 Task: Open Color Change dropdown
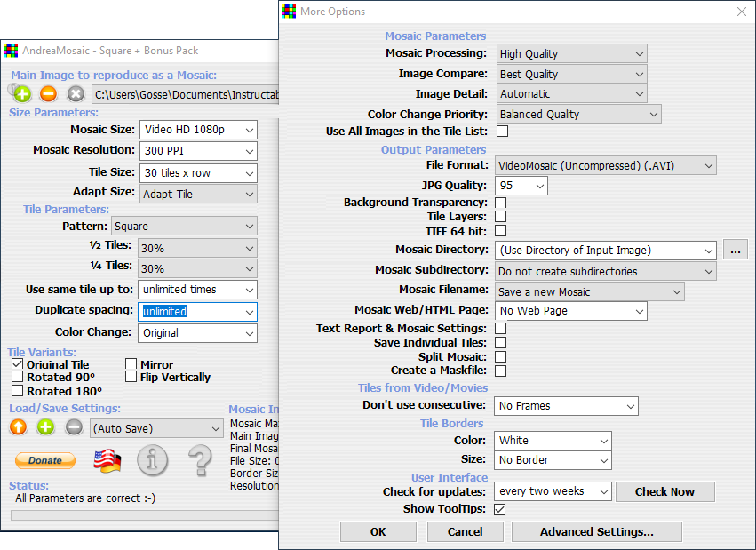coord(197,333)
